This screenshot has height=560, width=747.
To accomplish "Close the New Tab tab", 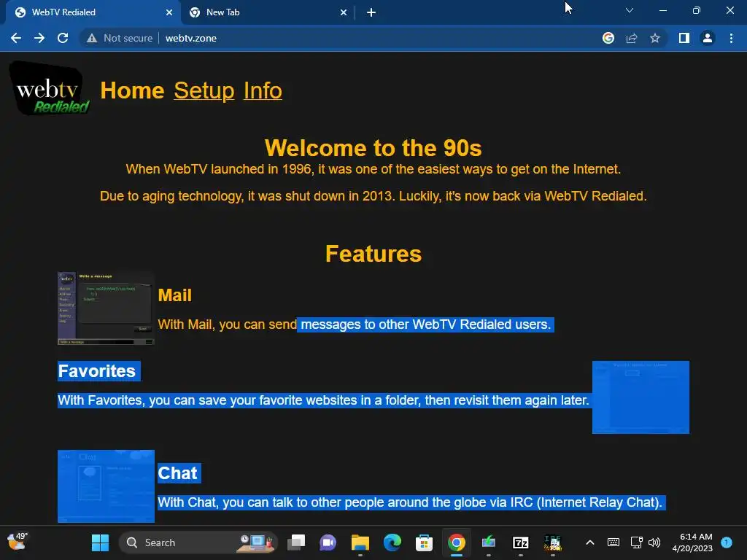I will [344, 12].
